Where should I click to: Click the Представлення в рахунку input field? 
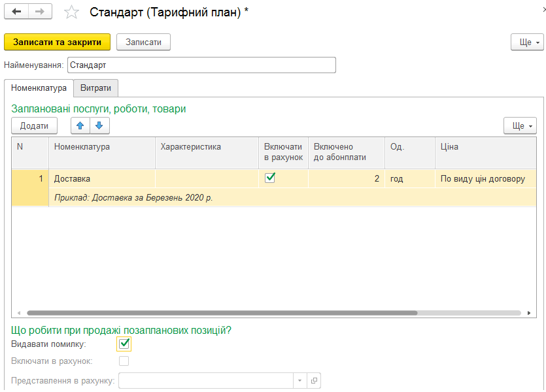point(206,380)
